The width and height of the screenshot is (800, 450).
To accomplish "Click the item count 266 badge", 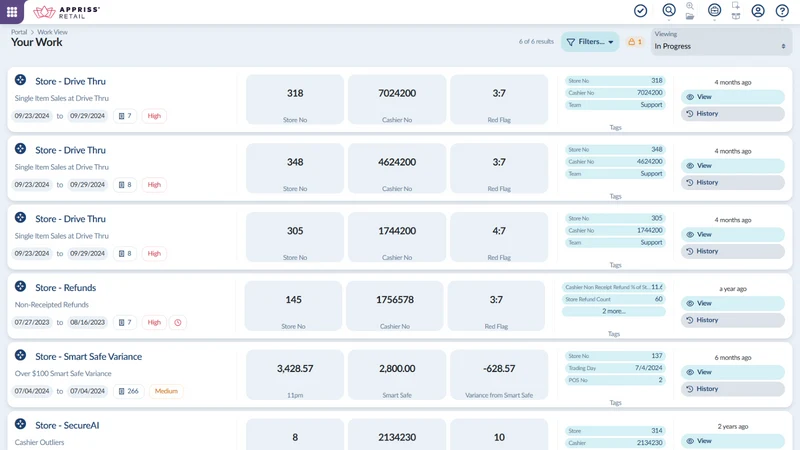I will coord(129,391).
